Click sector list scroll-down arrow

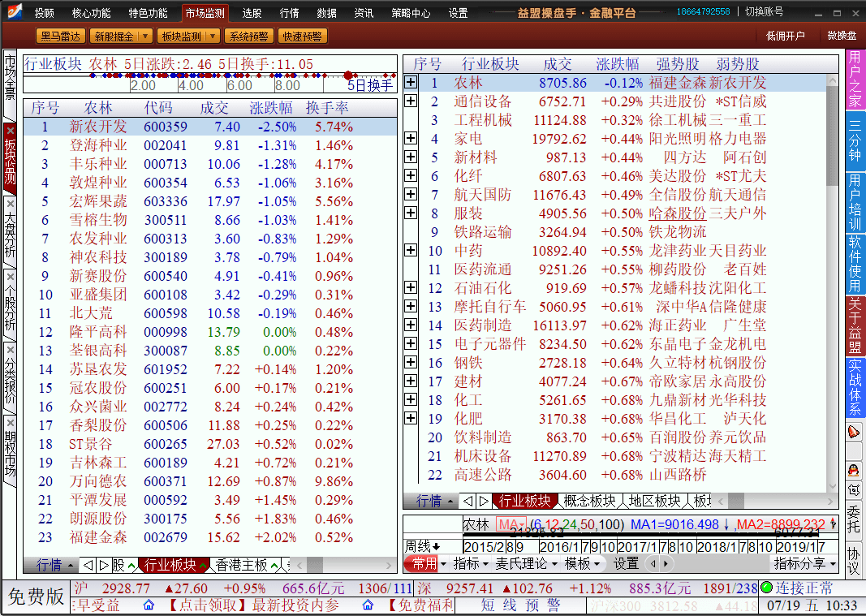pyautogui.click(x=833, y=486)
